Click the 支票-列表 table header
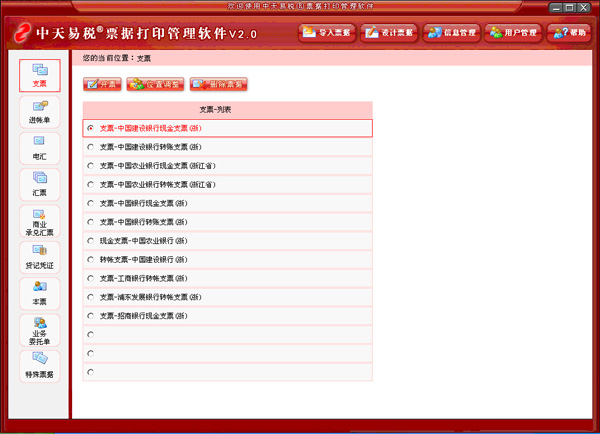The image size is (600, 434). [228, 110]
